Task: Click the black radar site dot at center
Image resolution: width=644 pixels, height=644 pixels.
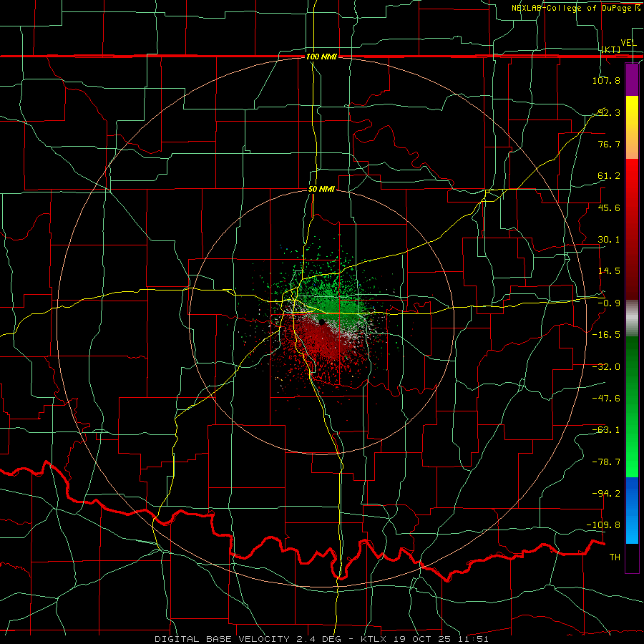Action: coord(322,321)
